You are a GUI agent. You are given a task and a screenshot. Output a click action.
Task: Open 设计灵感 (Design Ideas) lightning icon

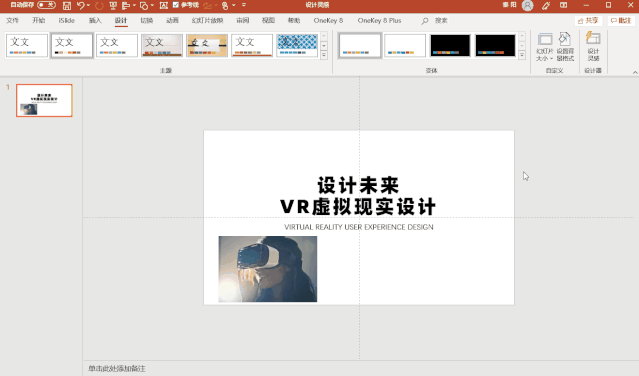tap(593, 47)
